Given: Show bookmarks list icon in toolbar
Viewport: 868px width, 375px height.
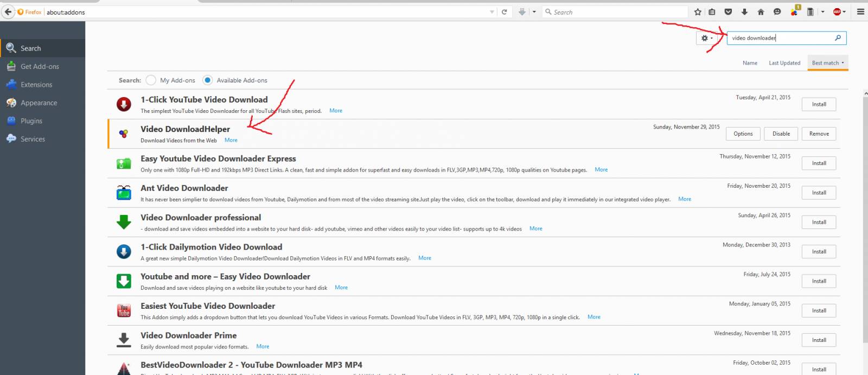Looking at the screenshot, I should pos(712,12).
